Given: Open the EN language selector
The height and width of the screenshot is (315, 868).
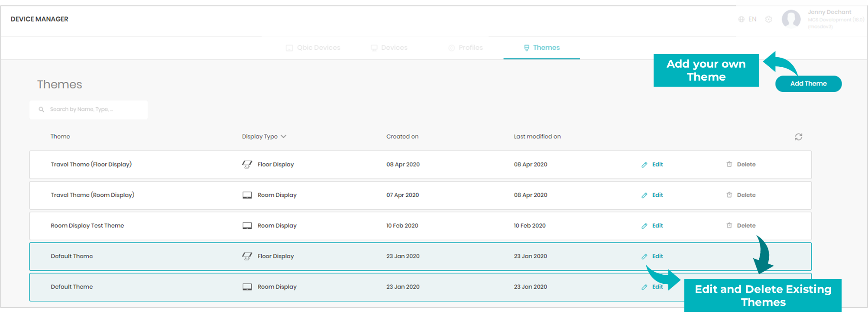Looking at the screenshot, I should point(748,19).
